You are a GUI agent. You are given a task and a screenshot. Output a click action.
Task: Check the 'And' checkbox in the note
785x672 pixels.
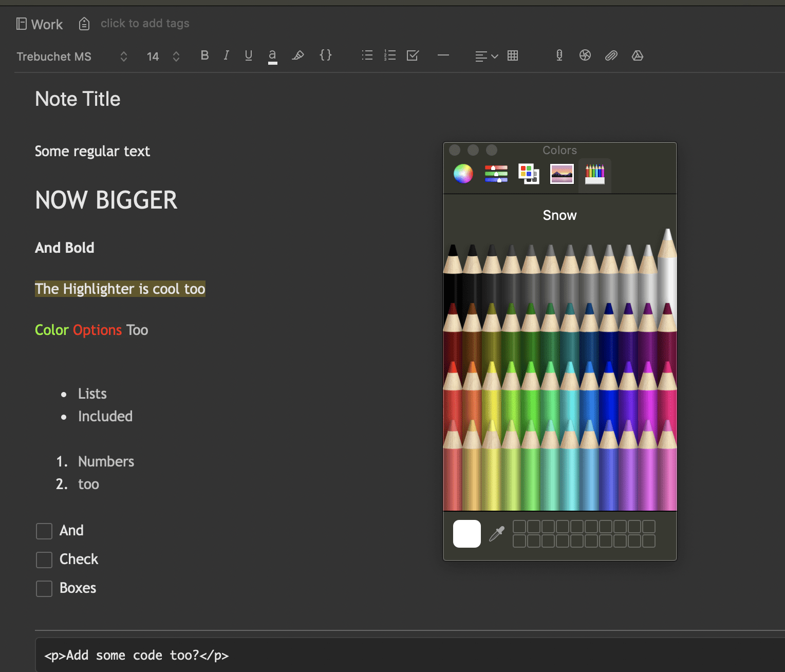point(44,531)
